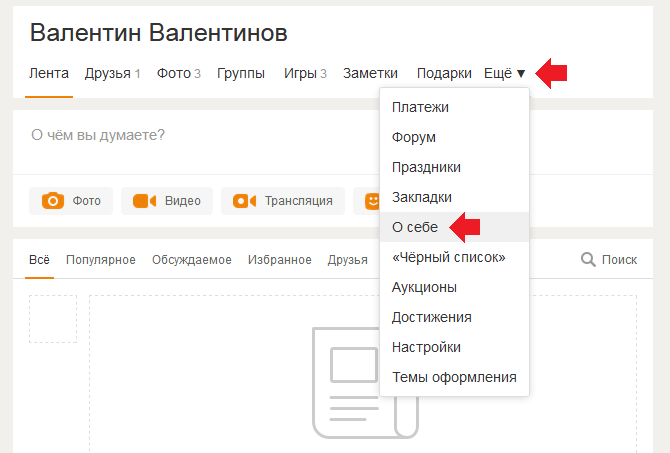The width and height of the screenshot is (670, 453).
Task: Open «Чёрный список» menu entry
Action: tap(454, 257)
